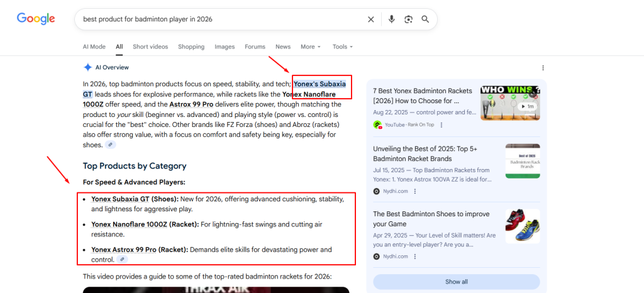Select the All results tab
The width and height of the screenshot is (644, 293).
[x=119, y=47]
